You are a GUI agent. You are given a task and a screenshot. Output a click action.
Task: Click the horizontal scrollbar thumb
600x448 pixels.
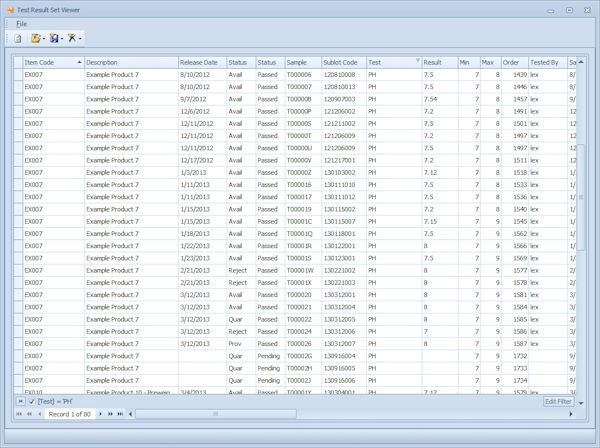tap(216, 414)
